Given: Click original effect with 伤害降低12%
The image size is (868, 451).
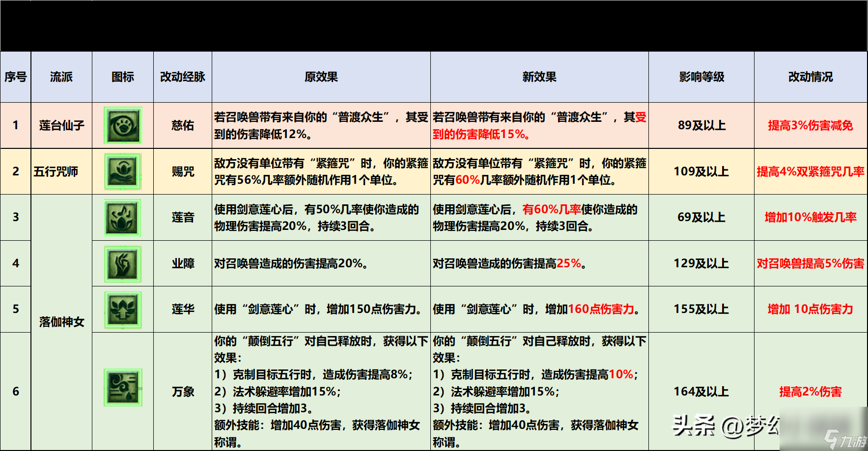Looking at the screenshot, I should pyautogui.click(x=321, y=125).
